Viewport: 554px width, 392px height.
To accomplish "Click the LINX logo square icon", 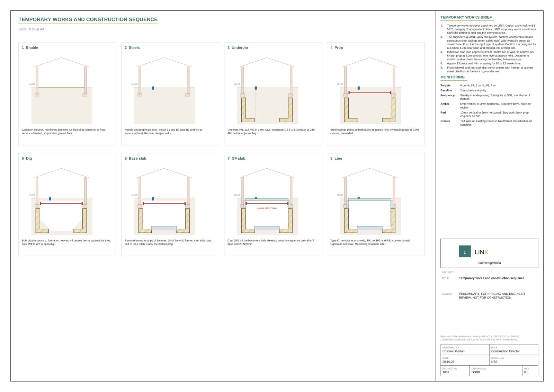I will click(x=465, y=251).
